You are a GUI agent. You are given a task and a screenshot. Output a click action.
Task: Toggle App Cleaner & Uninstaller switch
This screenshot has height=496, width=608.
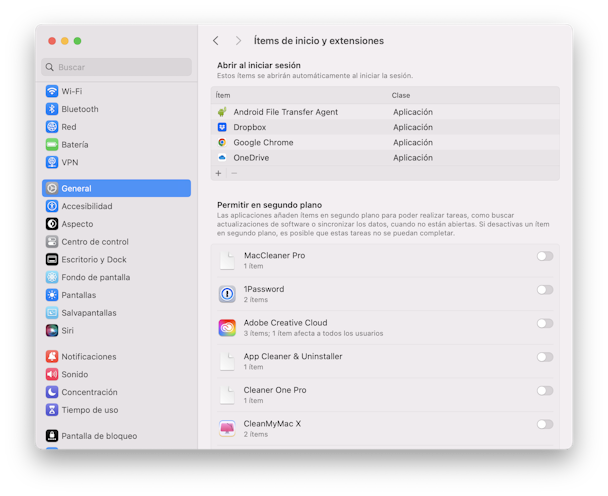pos(545,357)
